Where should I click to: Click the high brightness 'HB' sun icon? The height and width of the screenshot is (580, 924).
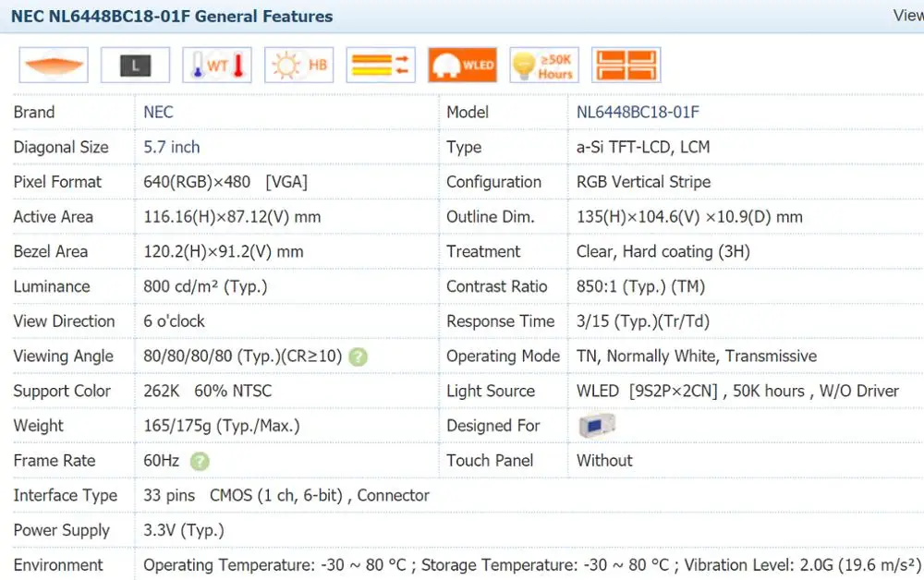(x=298, y=65)
